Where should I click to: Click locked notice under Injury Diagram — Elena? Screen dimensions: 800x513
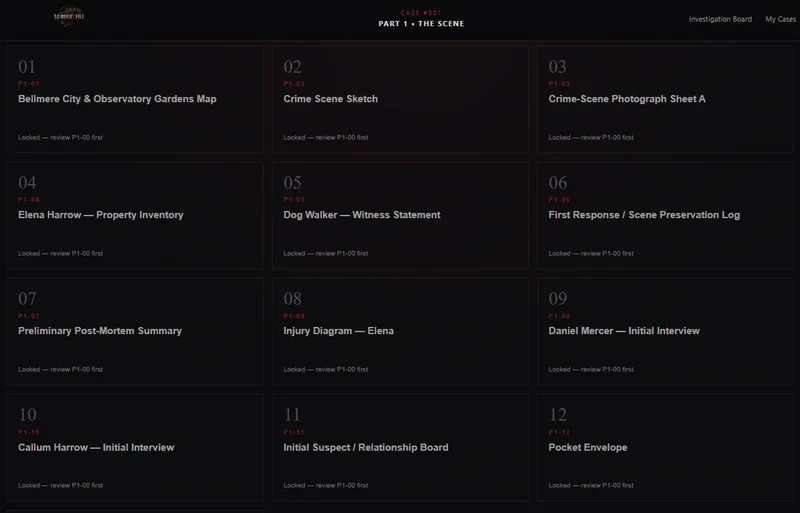click(326, 369)
